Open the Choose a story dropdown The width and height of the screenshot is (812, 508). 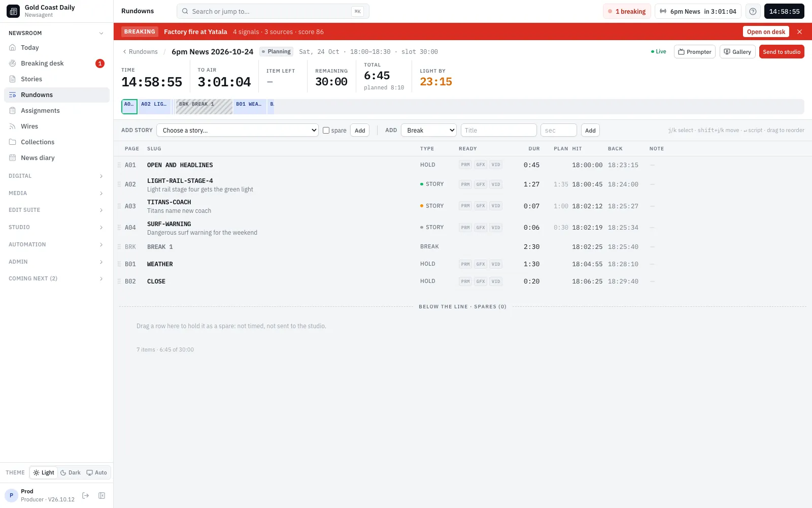238,131
